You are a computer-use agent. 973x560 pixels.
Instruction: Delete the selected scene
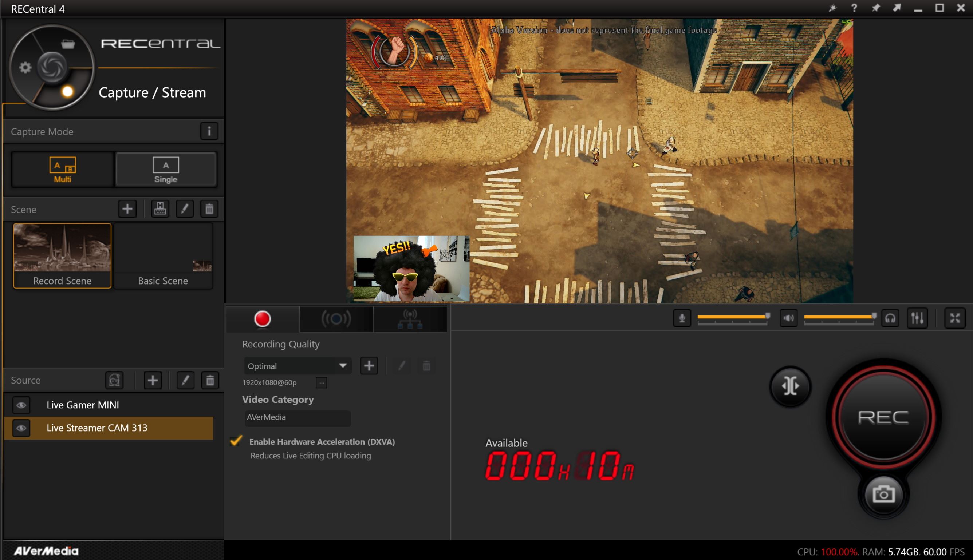[x=209, y=209]
